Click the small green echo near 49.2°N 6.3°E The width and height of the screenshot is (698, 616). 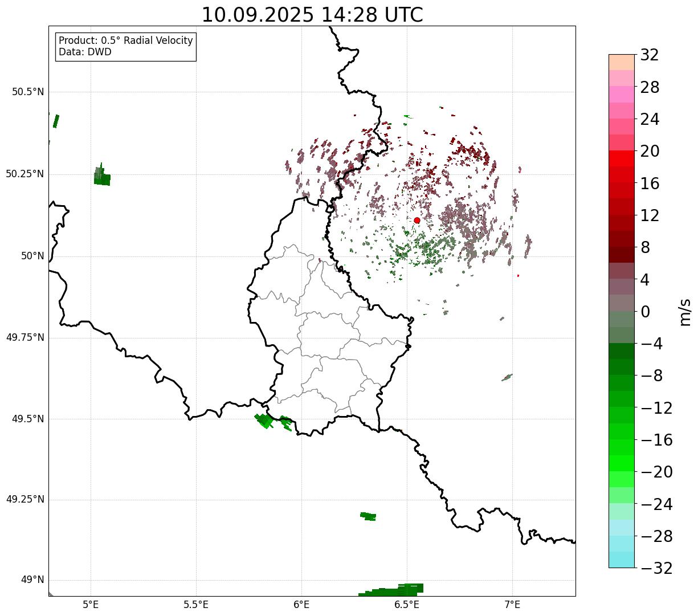tap(368, 516)
